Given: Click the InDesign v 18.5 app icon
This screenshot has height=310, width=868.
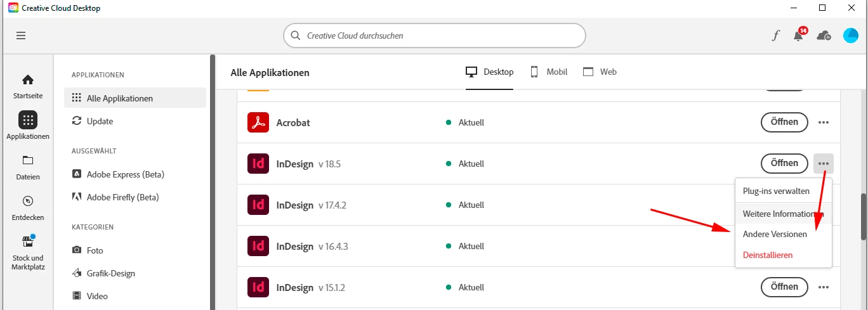Looking at the screenshot, I should (x=258, y=164).
